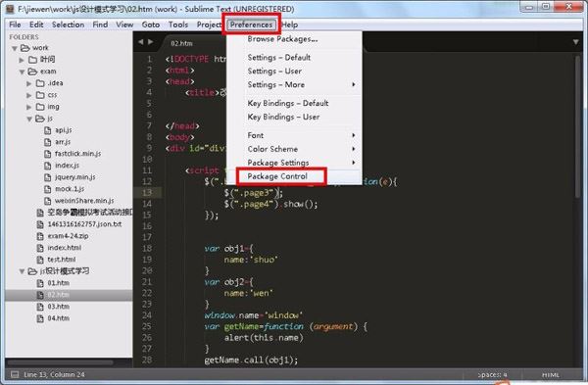Viewport: 588px width, 385px height.
Task: Collapse the js设计模式学习 folder arrow
Action: 22,271
